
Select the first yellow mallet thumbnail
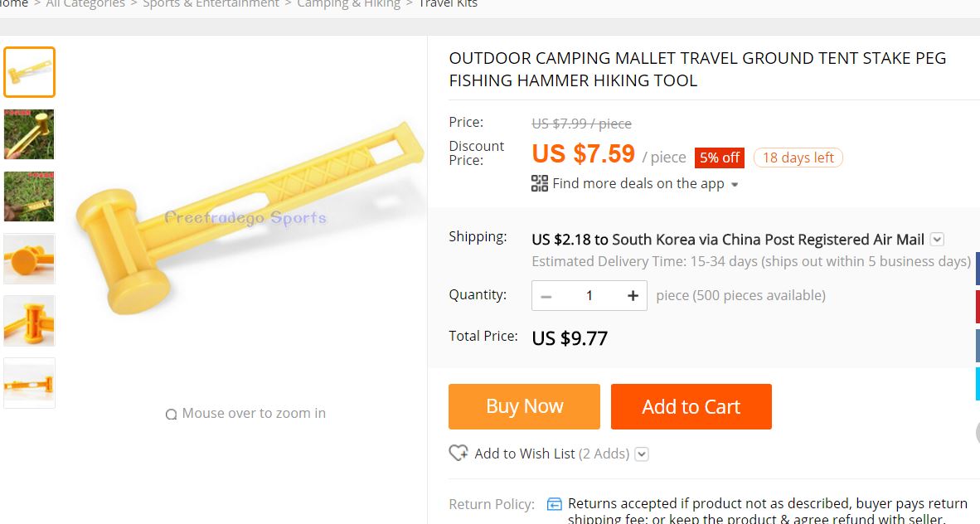coord(30,72)
